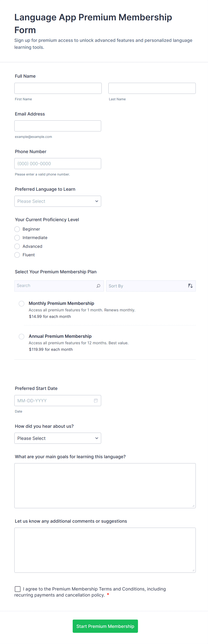
Task: Select the Beginner proficiency level
Action: 17,229
